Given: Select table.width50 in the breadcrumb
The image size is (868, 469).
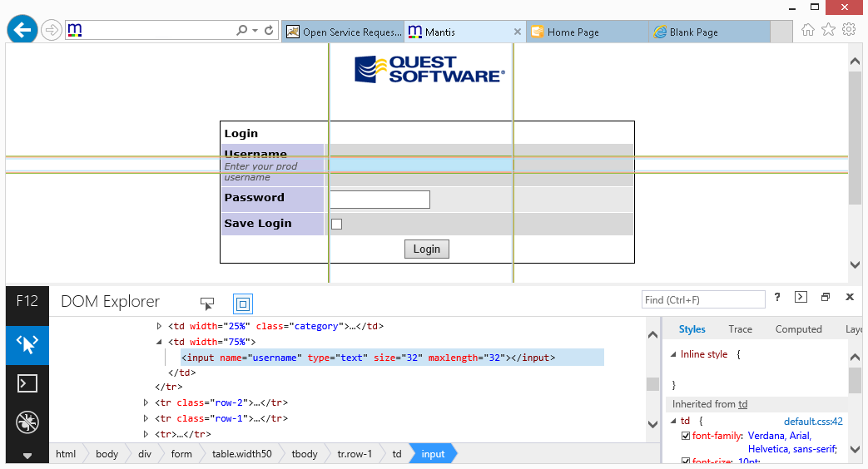Looking at the screenshot, I should click(x=241, y=454).
